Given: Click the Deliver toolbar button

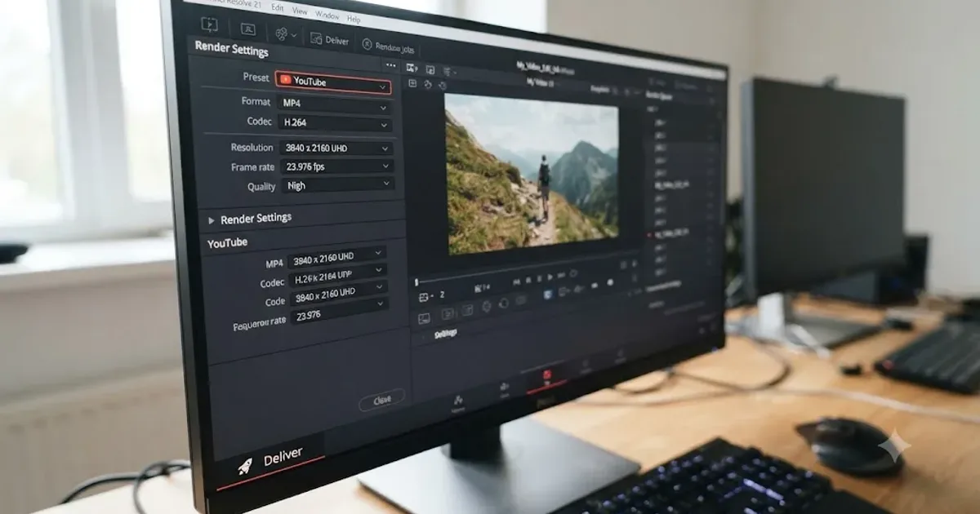Looking at the screenshot, I should pos(330,39).
